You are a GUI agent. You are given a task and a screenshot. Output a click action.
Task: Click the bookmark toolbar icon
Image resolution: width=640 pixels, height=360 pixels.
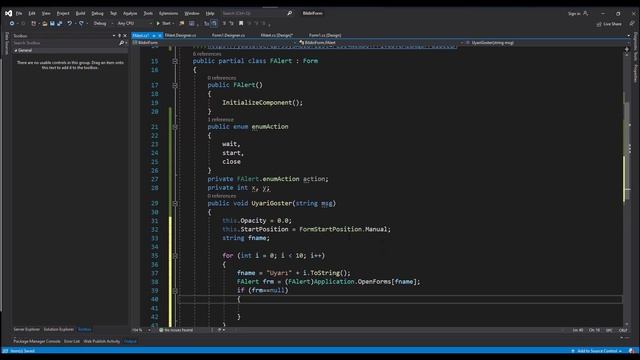click(x=241, y=24)
